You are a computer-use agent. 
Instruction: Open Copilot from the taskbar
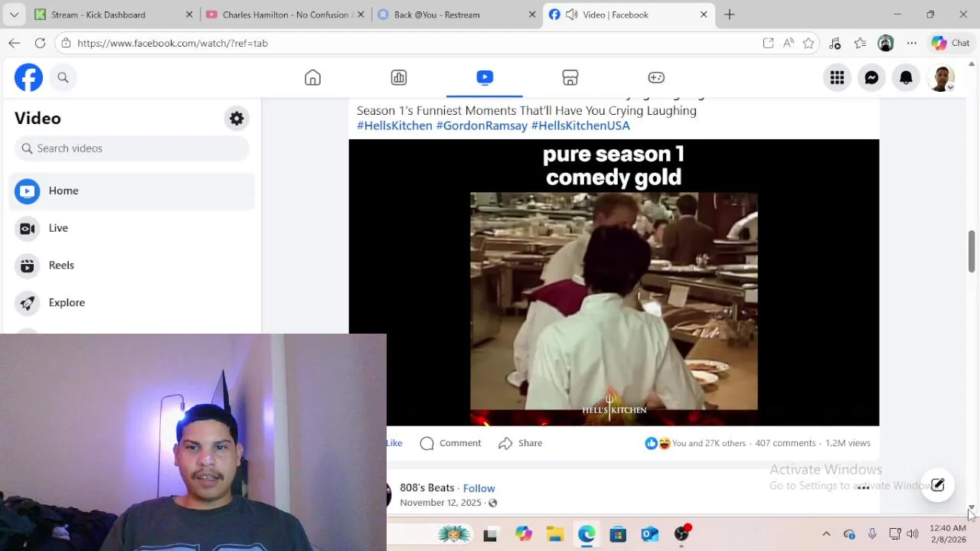[523, 534]
